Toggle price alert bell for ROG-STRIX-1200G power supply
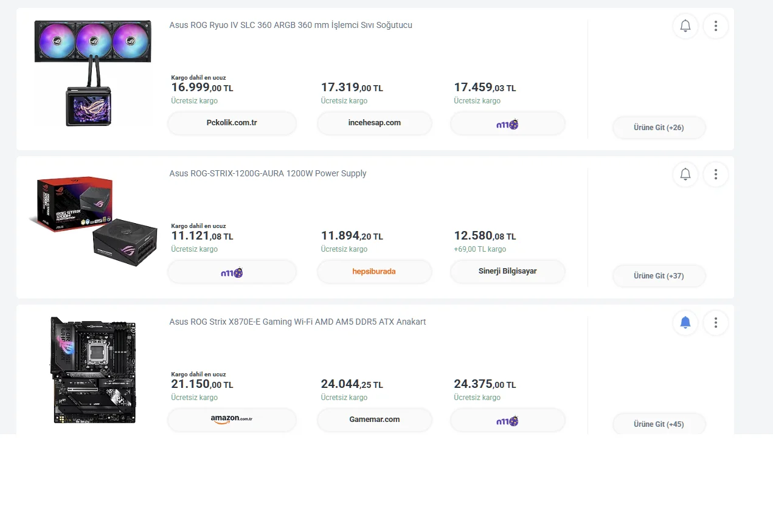Viewport: 773px width, 532px height. click(x=685, y=174)
